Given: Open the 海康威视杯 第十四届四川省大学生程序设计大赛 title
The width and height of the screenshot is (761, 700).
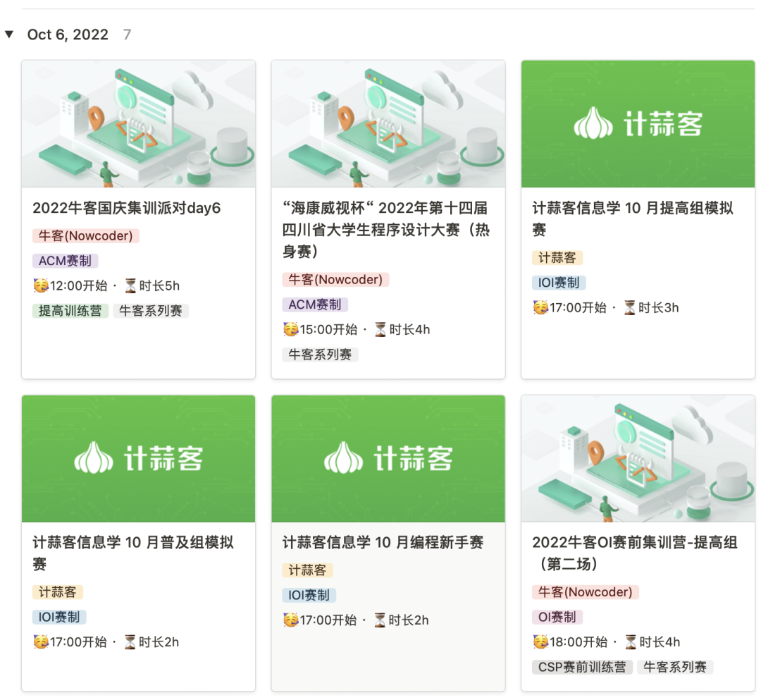Looking at the screenshot, I should click(386, 230).
